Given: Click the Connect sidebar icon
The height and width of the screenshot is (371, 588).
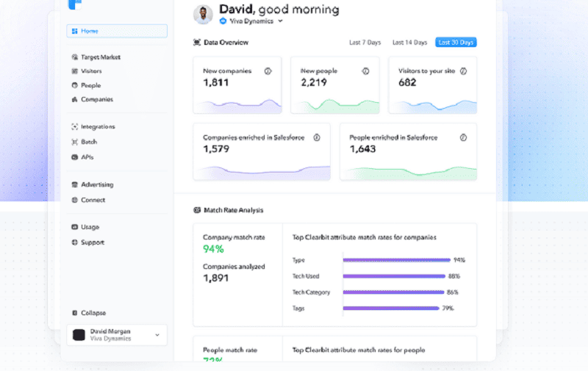Looking at the screenshot, I should click(x=75, y=200).
